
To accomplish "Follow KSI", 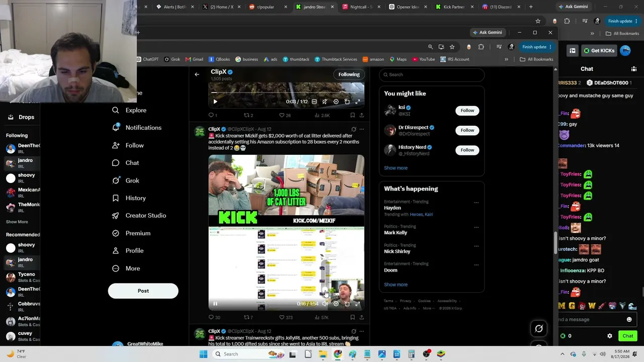I will click(x=467, y=111).
